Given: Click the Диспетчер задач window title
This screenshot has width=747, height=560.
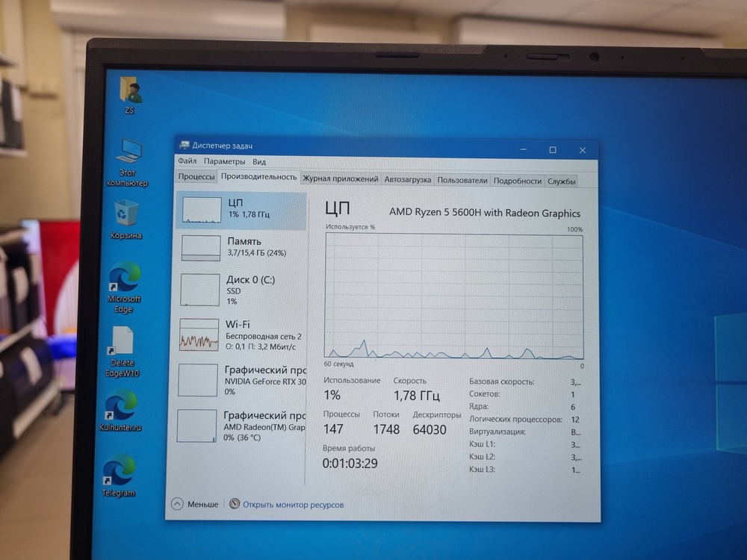Looking at the screenshot, I should pyautogui.click(x=222, y=146).
